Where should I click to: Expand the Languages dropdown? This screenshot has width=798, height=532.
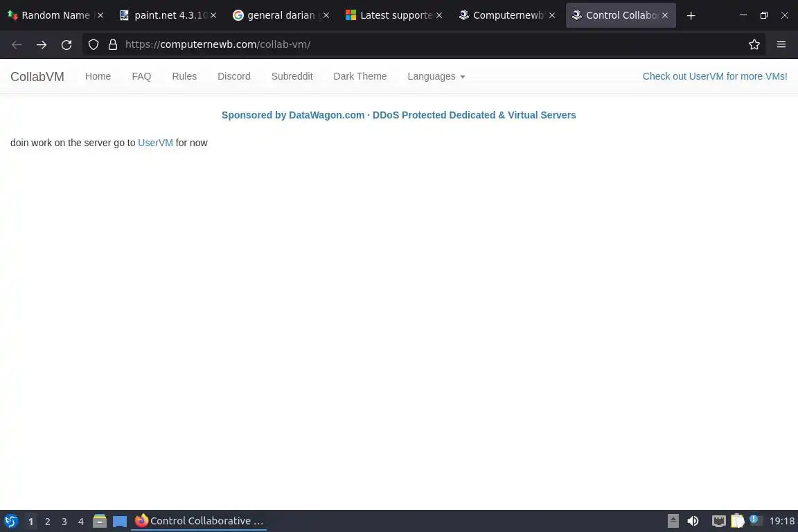(436, 76)
